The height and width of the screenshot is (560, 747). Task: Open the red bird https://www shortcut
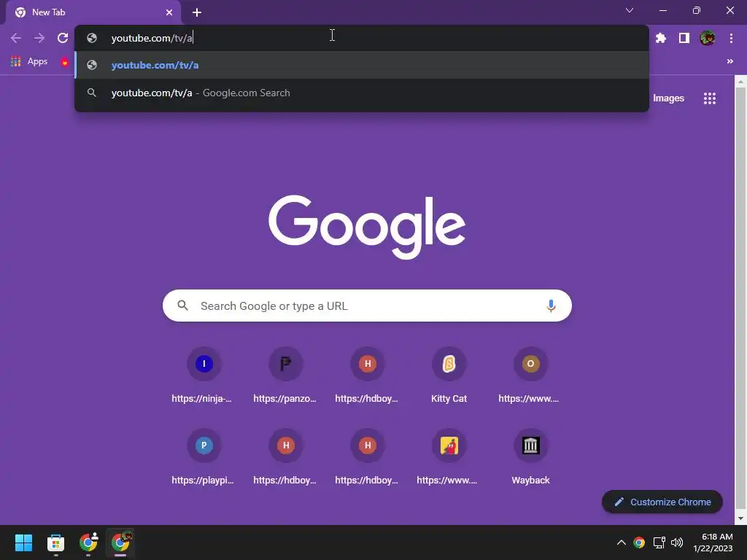[449, 458]
